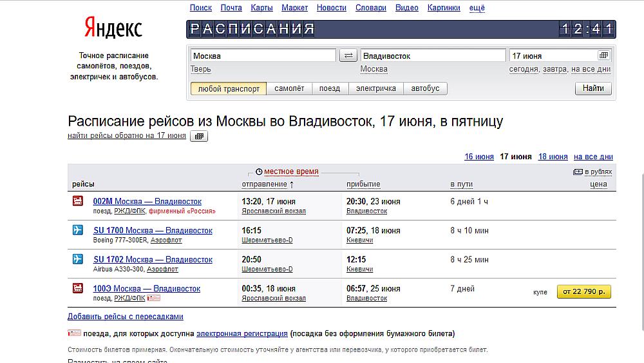Click the Москва departure input field

[263, 55]
